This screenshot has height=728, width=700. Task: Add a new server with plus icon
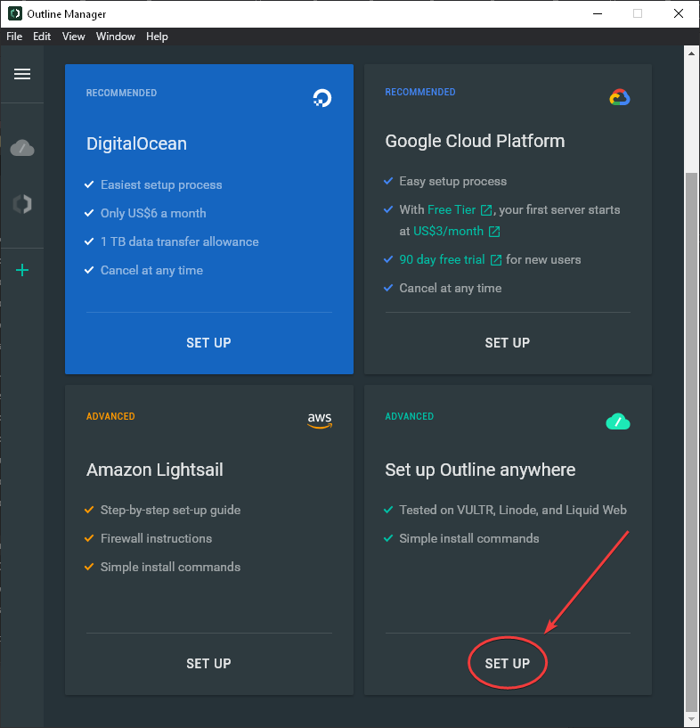22,270
